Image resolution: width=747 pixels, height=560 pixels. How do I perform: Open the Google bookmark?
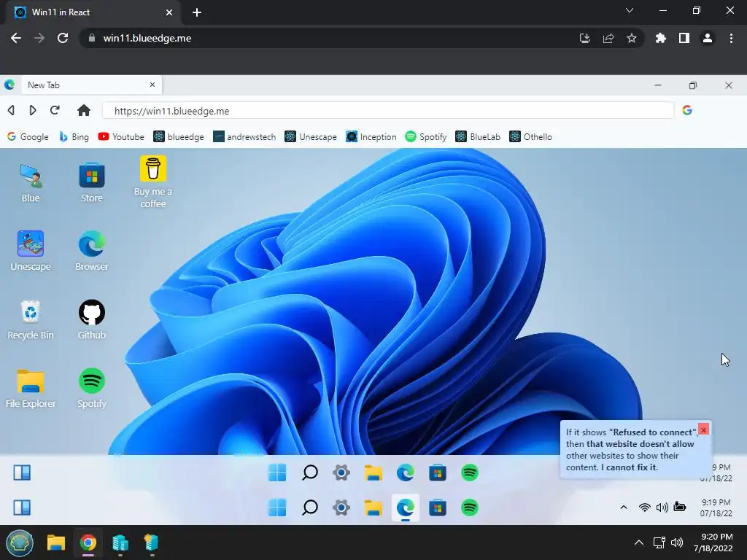[28, 137]
